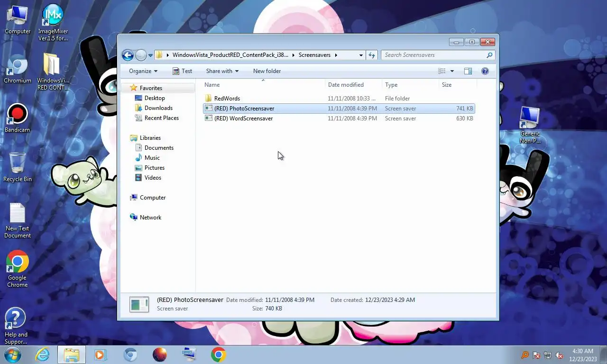This screenshot has height=364, width=607.
Task: Click the Chrome taskbar icon
Action: click(219, 355)
